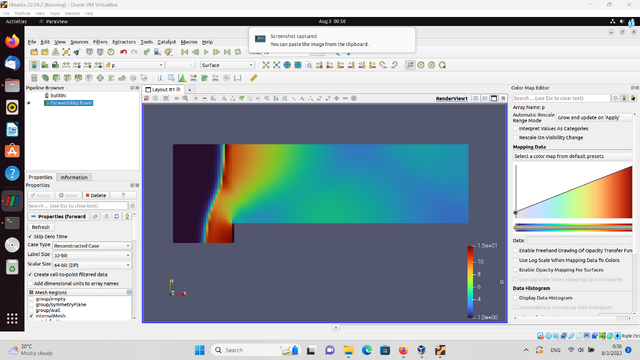Click the maximize render view icon
This screenshot has height=360, width=640.
point(494,98)
